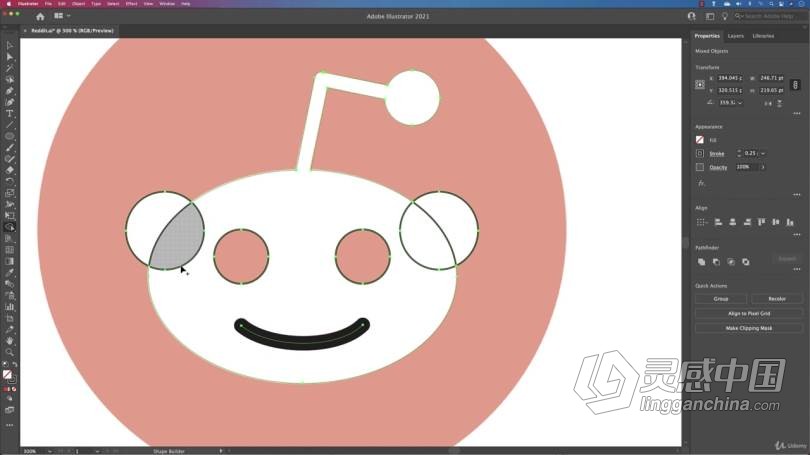Screen dimensions: 810x455
Task: Select the Line Segment tool
Action: (9, 125)
